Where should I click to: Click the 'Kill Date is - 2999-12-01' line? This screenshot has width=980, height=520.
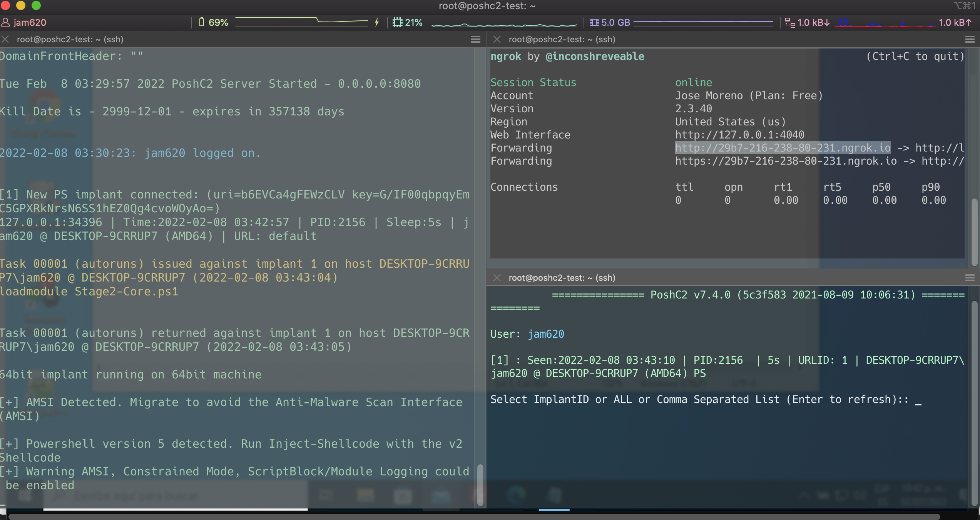pos(172,111)
